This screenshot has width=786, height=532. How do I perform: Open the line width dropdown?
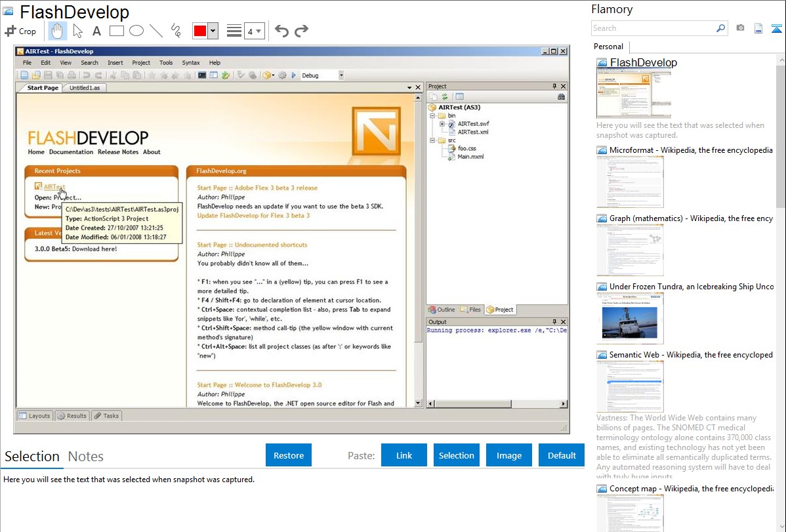(x=254, y=31)
